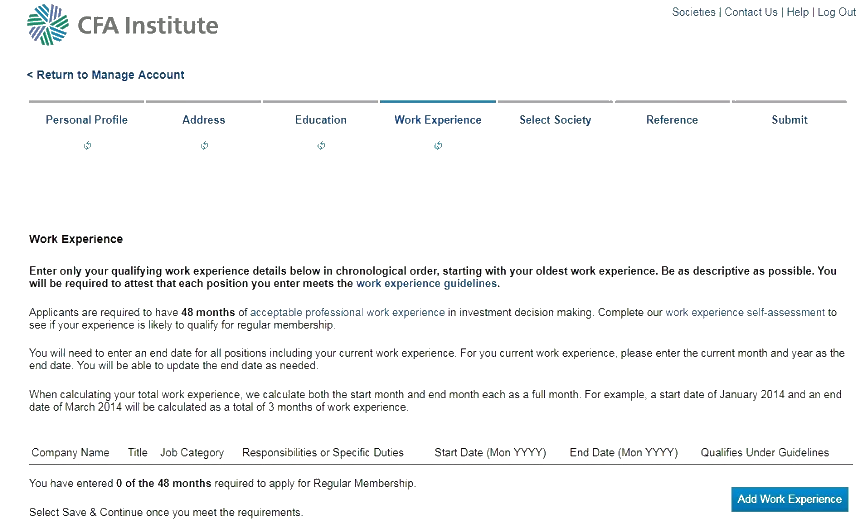
Task: Return to Manage Account
Action: point(106,75)
